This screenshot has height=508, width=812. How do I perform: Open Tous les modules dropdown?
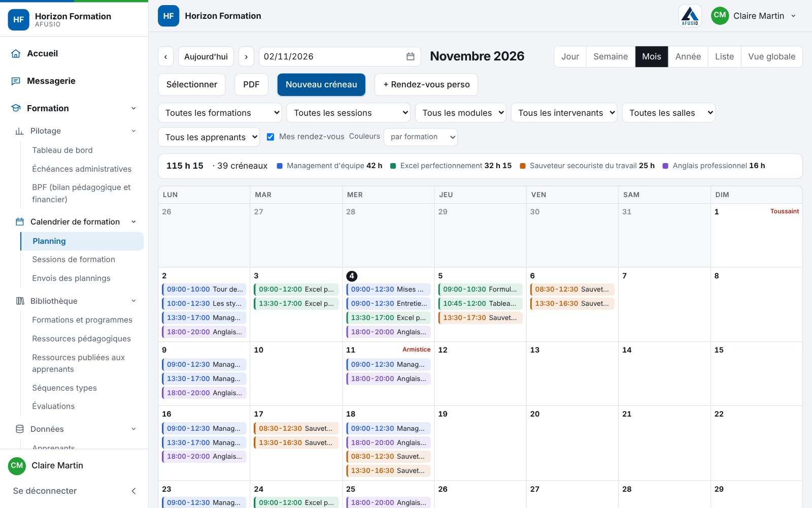click(461, 113)
